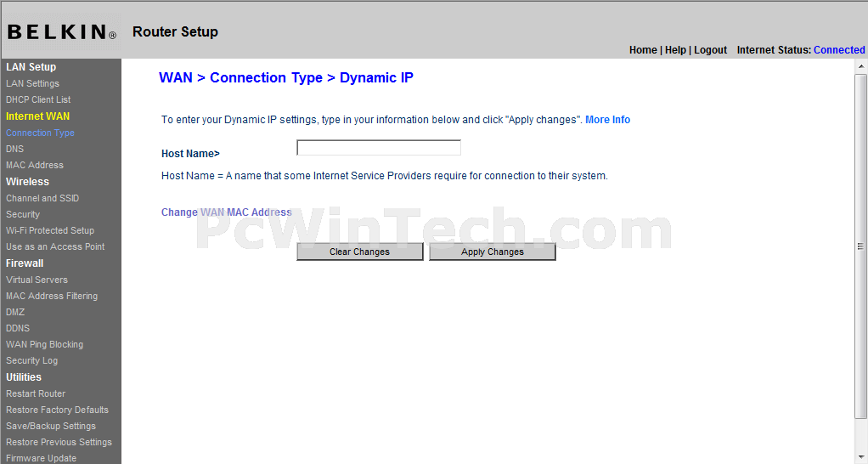Open Wi-Fi Protected Setup page
The image size is (868, 464).
coord(50,230)
